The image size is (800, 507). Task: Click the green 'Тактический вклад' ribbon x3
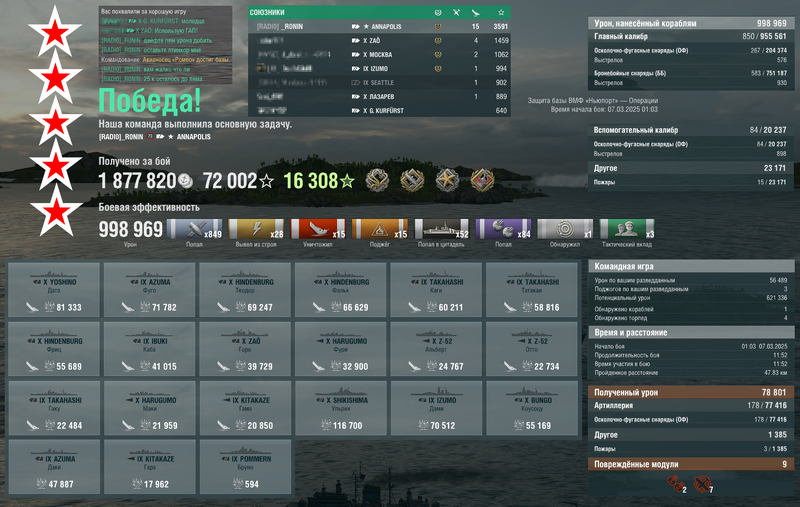[627, 229]
